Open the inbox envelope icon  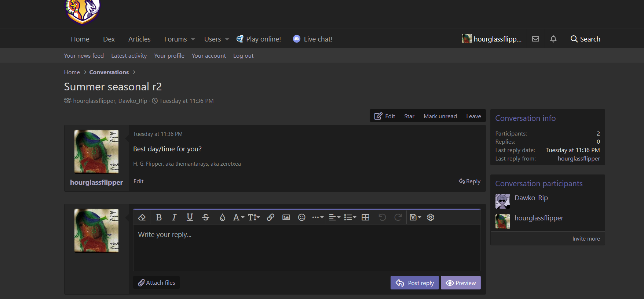tap(535, 39)
